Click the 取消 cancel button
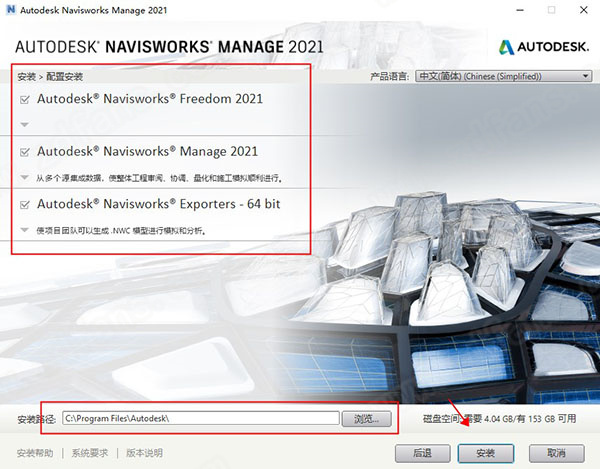Viewport: 600px width, 469px height. click(557, 453)
